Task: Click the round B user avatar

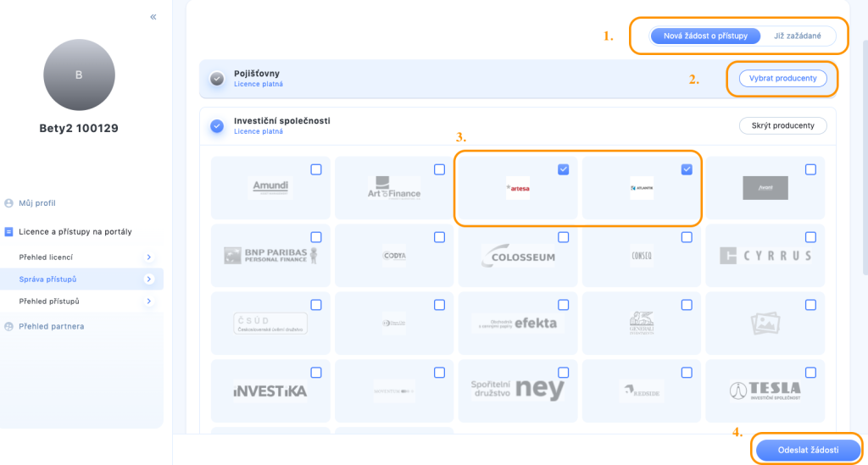Action: [79, 75]
